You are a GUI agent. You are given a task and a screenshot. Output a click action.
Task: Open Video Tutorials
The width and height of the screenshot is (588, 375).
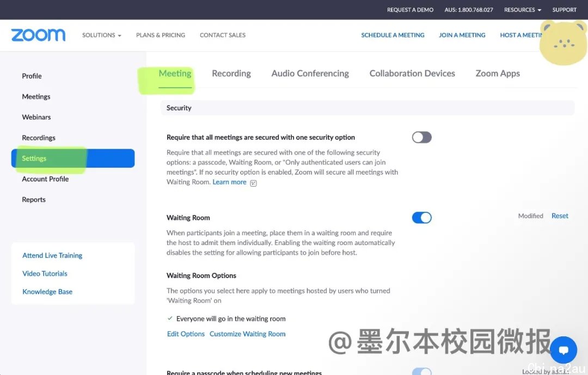coord(45,274)
